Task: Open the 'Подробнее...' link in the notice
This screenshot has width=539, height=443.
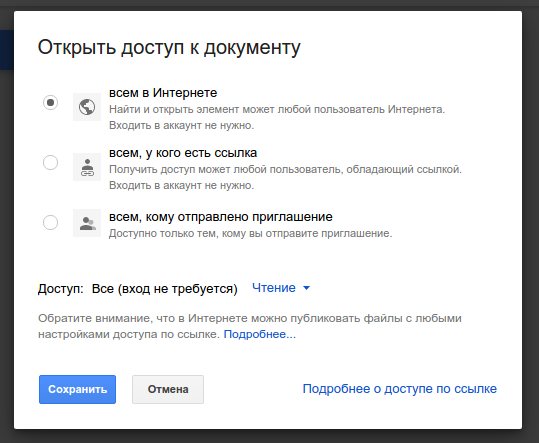Action: coord(260,334)
